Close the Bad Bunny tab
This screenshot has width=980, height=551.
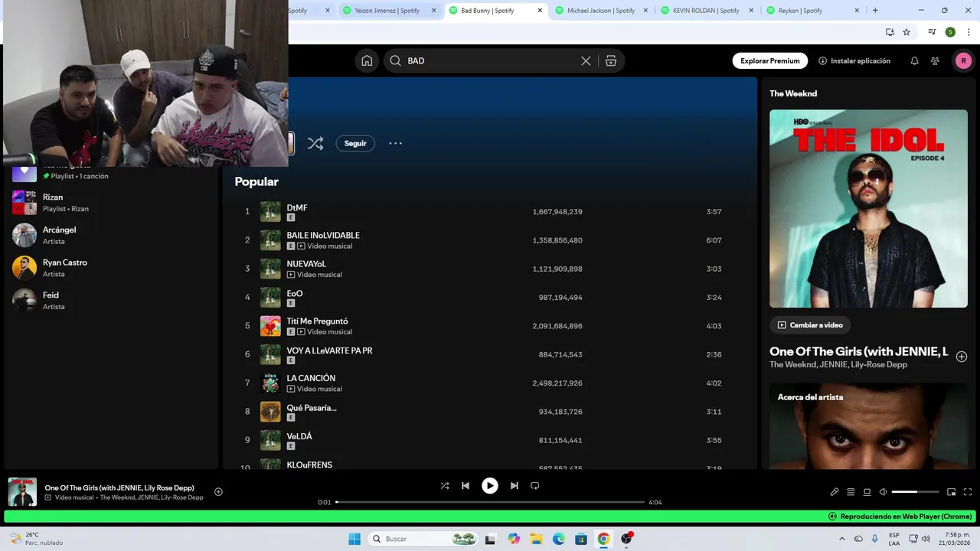pyautogui.click(x=540, y=11)
